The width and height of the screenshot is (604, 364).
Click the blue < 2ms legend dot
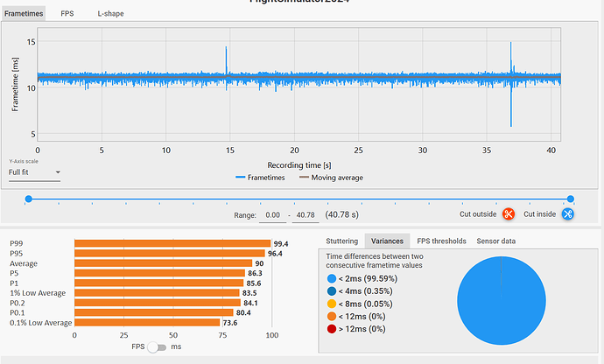[330, 278]
